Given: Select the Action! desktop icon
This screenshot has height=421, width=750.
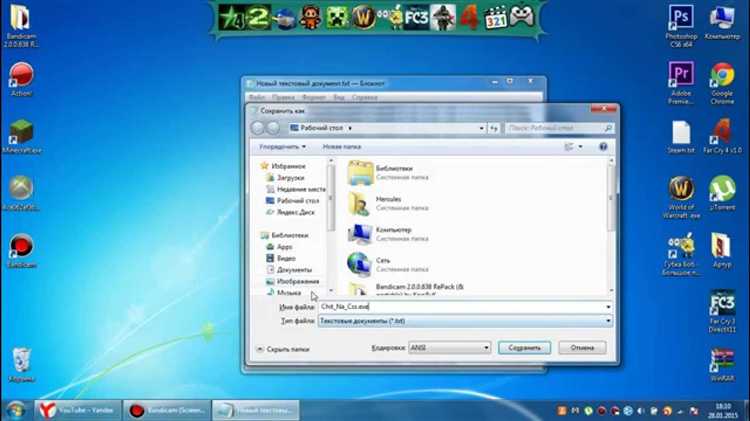Looking at the screenshot, I should click(21, 79).
